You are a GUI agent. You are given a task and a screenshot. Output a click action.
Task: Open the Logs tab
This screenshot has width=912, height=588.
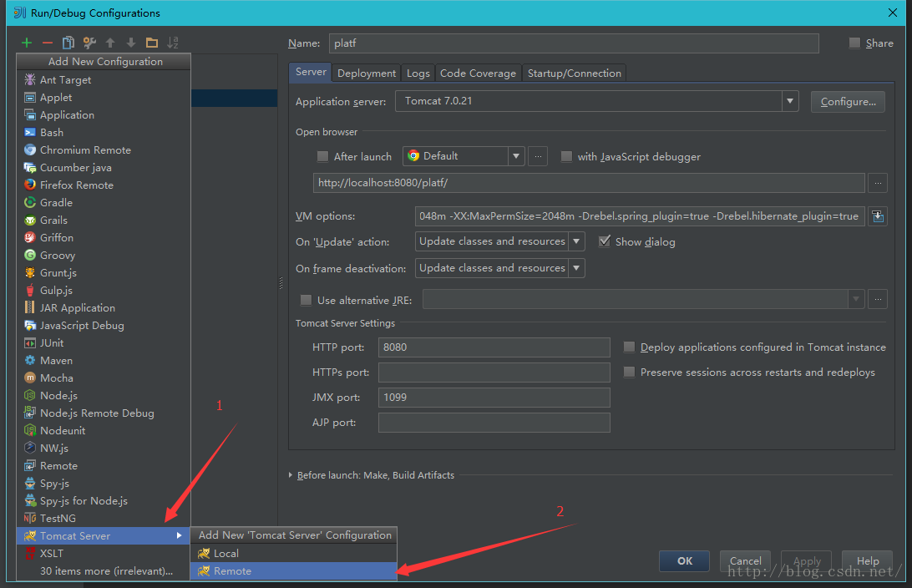pyautogui.click(x=418, y=73)
